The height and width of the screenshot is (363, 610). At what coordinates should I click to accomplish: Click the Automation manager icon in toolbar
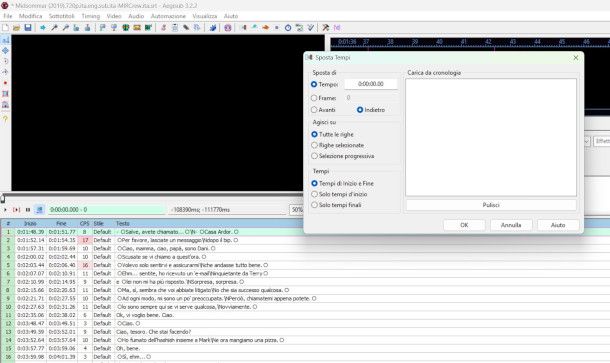click(212, 28)
